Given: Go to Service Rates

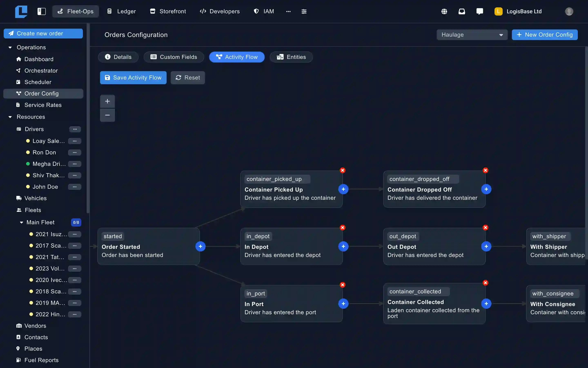Looking at the screenshot, I should tap(43, 105).
